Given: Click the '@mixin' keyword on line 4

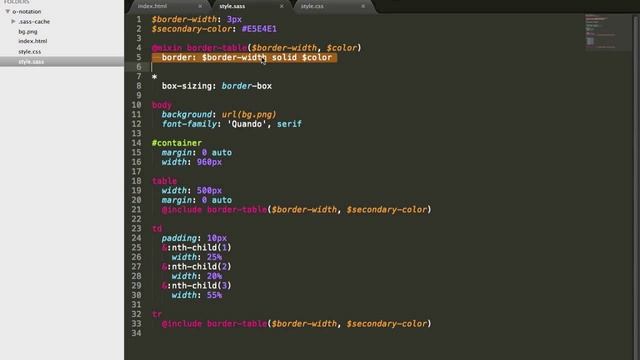Looking at the screenshot, I should point(167,48).
